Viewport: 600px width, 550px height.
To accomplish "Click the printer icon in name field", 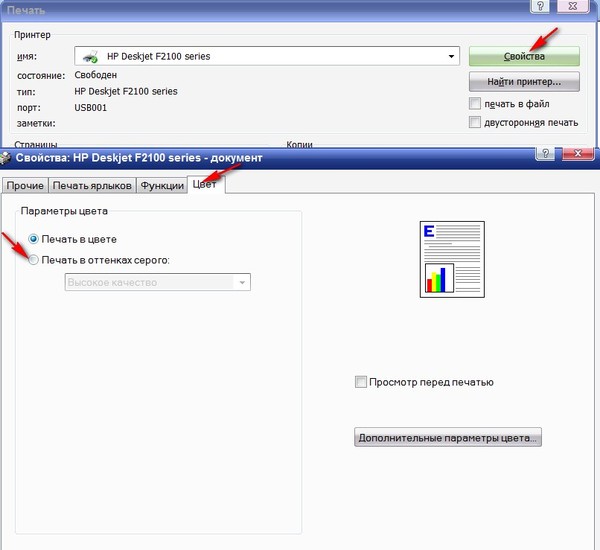I will [91, 56].
